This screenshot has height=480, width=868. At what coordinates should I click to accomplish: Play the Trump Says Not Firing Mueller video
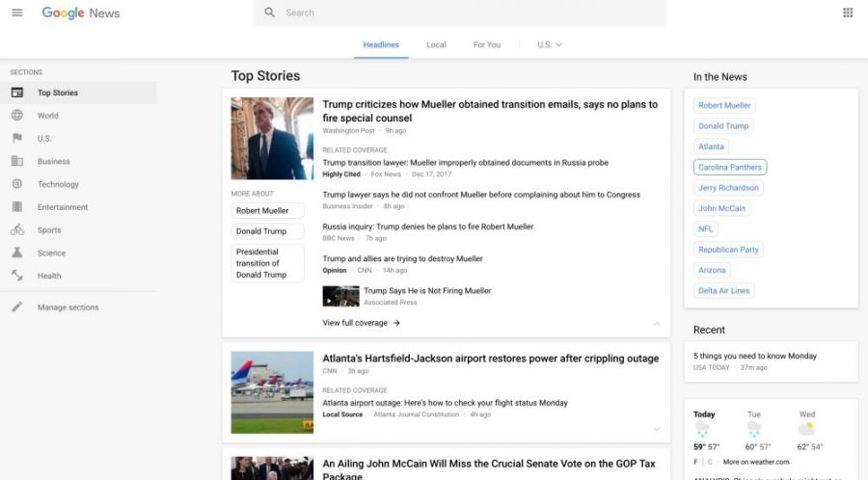click(x=340, y=296)
